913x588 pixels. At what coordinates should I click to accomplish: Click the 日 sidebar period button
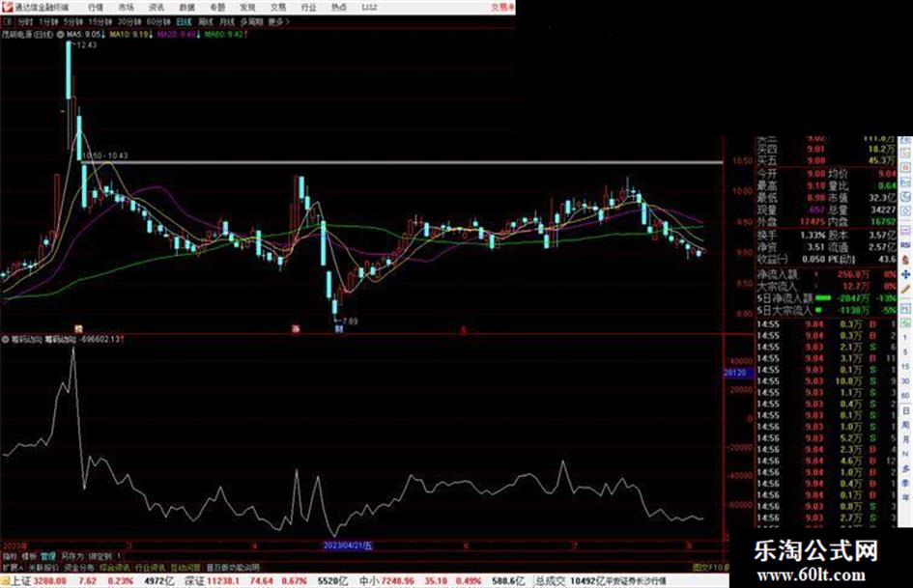point(905,411)
